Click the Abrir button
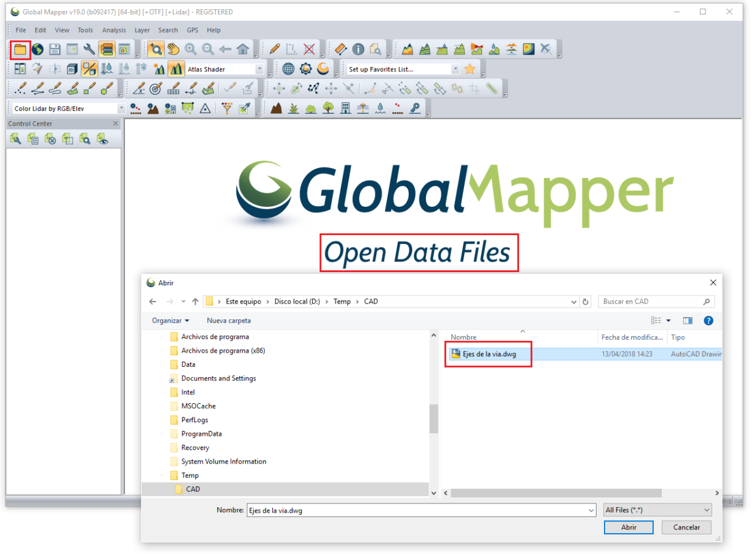Viewport: 756px width, 554px height. [x=629, y=528]
